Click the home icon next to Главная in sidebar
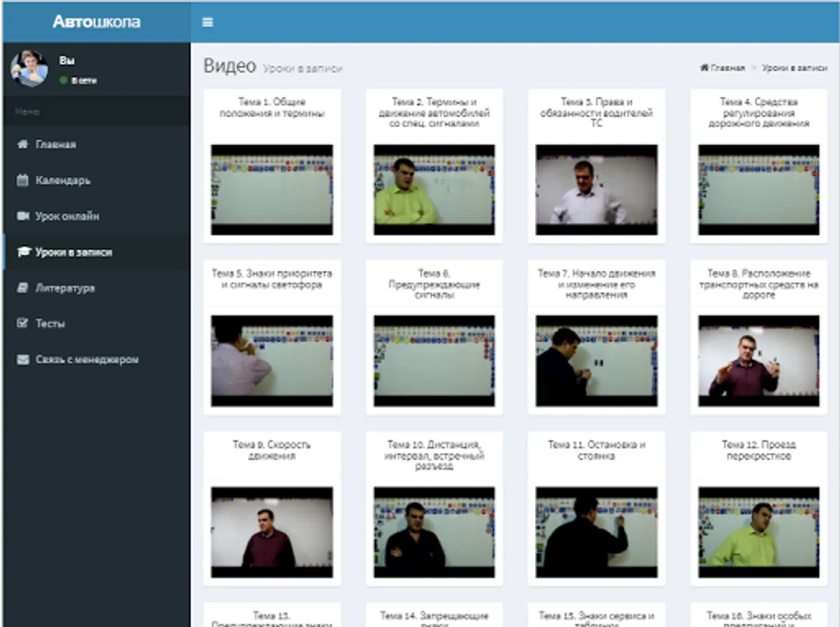 (x=22, y=144)
